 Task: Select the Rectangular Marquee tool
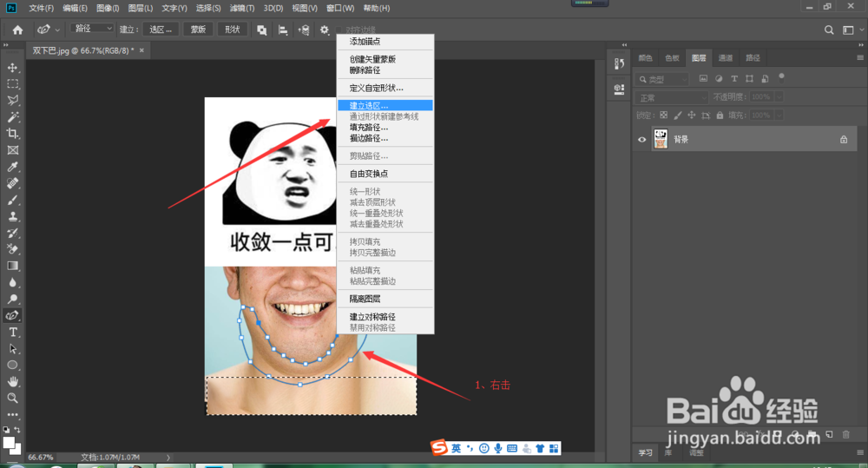coord(12,84)
